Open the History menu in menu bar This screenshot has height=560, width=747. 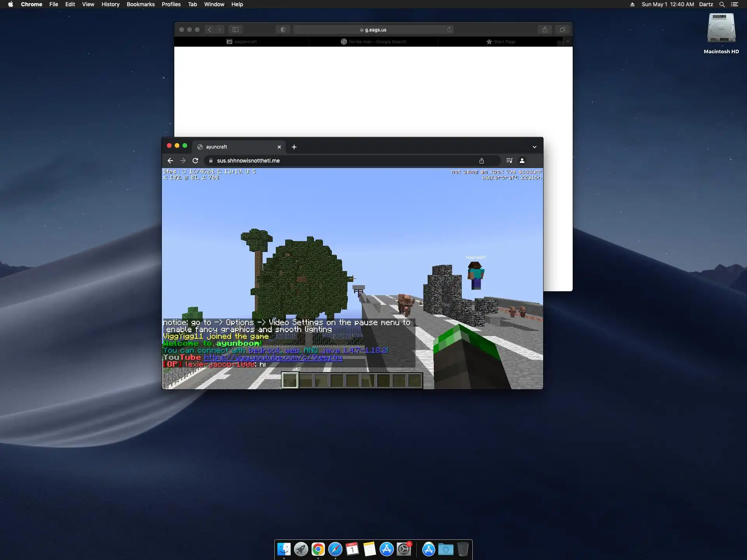click(x=110, y=4)
